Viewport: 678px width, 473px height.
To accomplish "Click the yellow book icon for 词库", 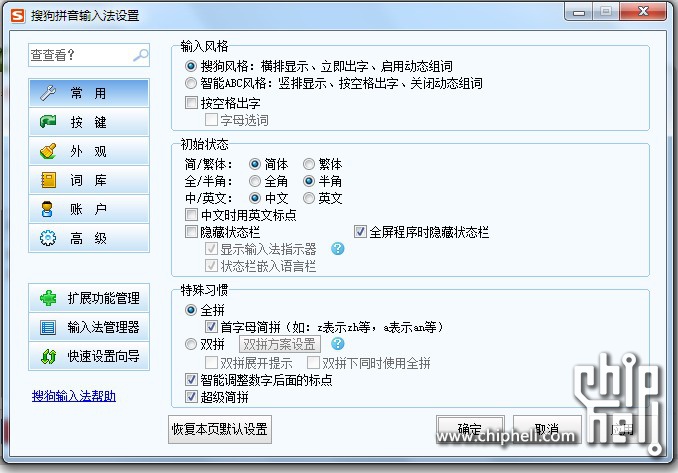I will click(x=48, y=180).
